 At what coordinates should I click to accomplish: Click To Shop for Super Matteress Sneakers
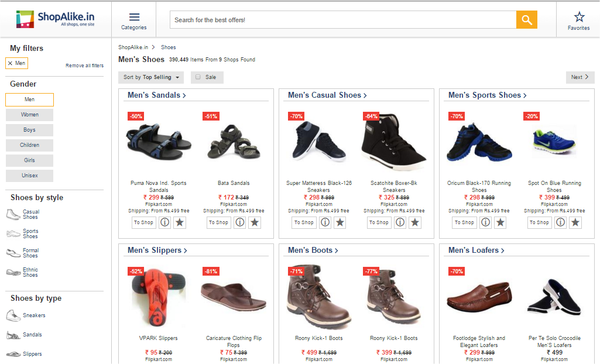tap(304, 222)
